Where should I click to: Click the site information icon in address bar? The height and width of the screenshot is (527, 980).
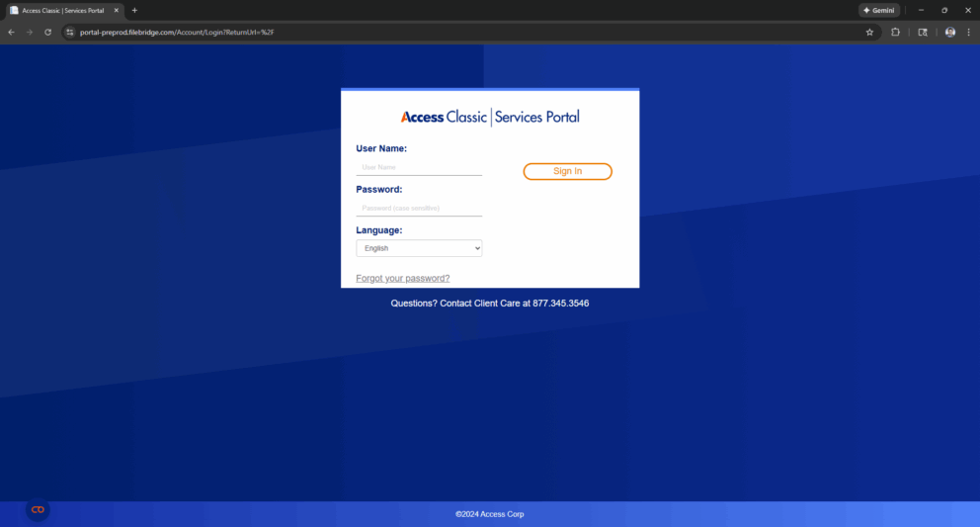point(69,32)
